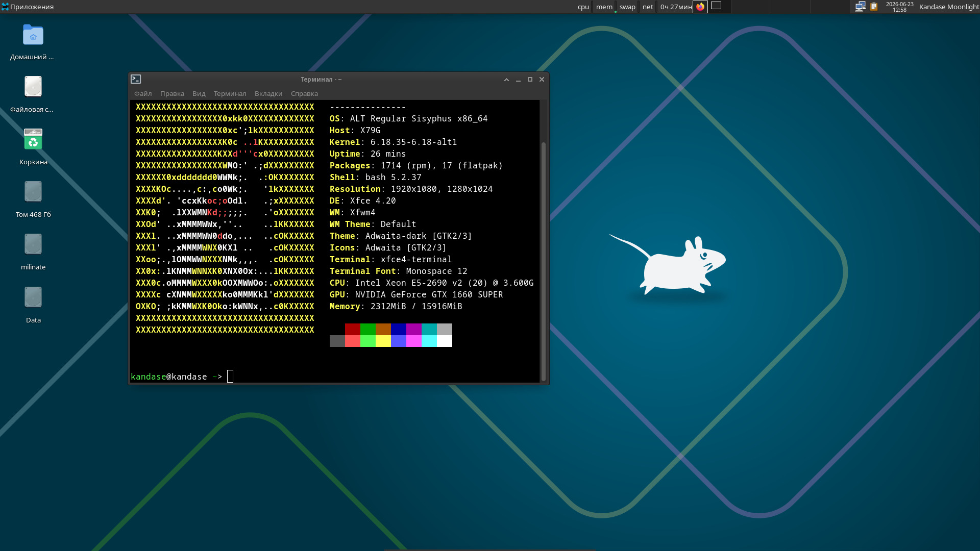Screen dimensions: 980x551
Task: Click the mem monitor in the panel
Action: point(604,7)
